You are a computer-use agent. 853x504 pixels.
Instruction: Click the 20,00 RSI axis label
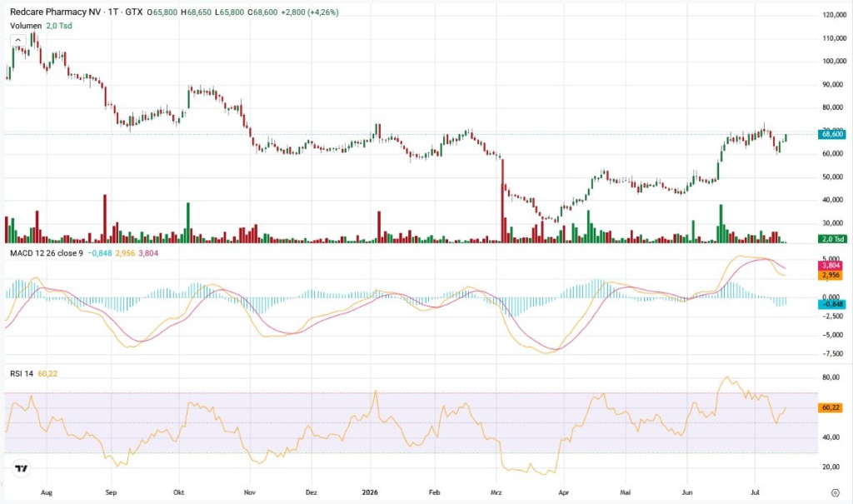tap(831, 467)
